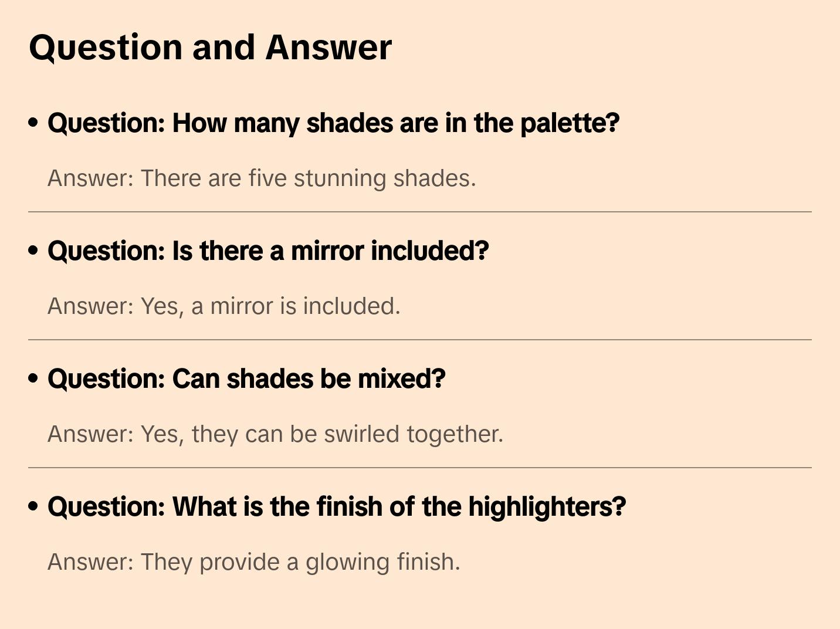Click the divider line below the swirled together answer
The width and height of the screenshot is (840, 629).
[420, 468]
